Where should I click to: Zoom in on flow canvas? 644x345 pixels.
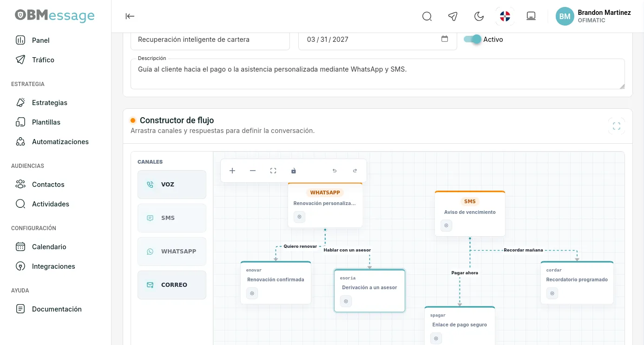(x=232, y=171)
